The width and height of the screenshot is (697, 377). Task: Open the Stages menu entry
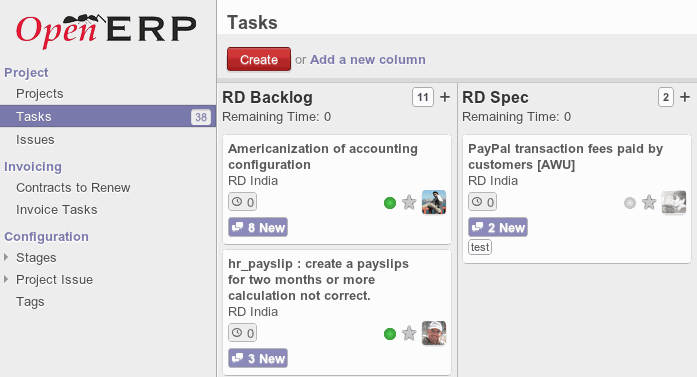[x=36, y=258]
